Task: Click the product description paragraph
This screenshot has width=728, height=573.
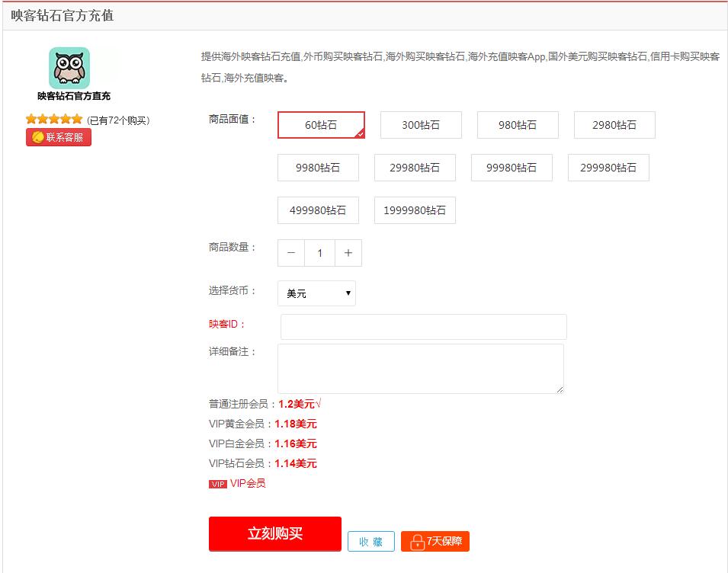Action: click(460, 67)
